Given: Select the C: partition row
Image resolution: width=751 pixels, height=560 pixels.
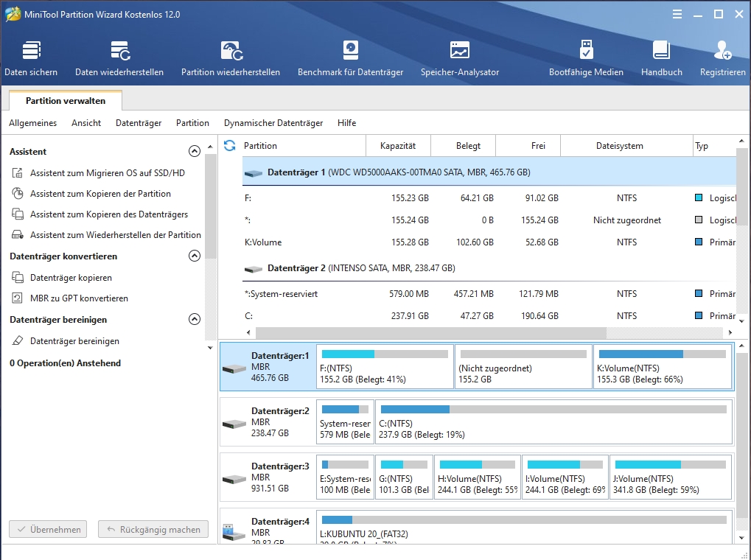Looking at the screenshot, I should 489,315.
